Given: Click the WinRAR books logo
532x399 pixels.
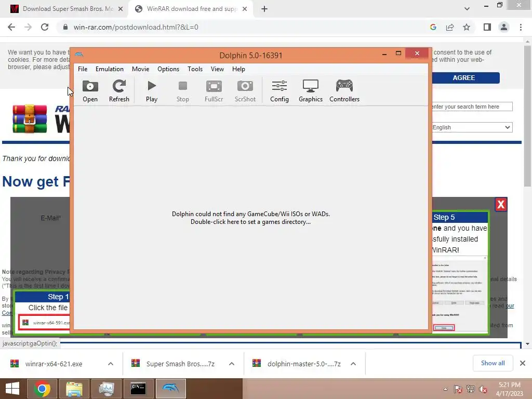Looking at the screenshot, I should pyautogui.click(x=30, y=118).
